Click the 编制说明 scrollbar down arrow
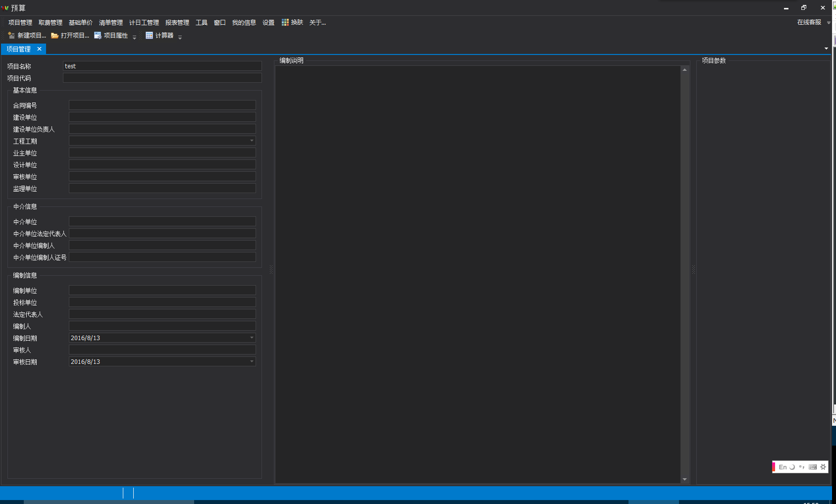This screenshot has width=836, height=504. click(684, 479)
